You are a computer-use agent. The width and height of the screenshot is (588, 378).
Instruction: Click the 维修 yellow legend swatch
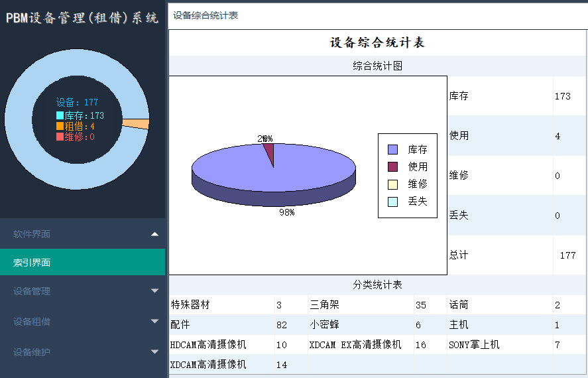(392, 184)
